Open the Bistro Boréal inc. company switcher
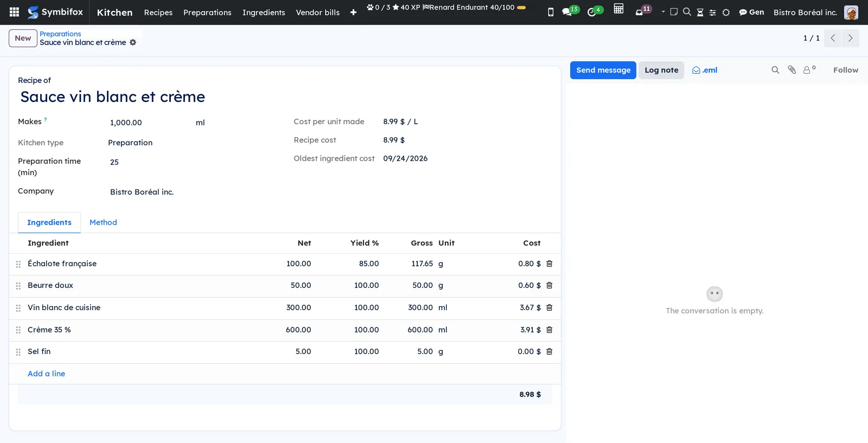This screenshot has width=868, height=443. pos(805,12)
